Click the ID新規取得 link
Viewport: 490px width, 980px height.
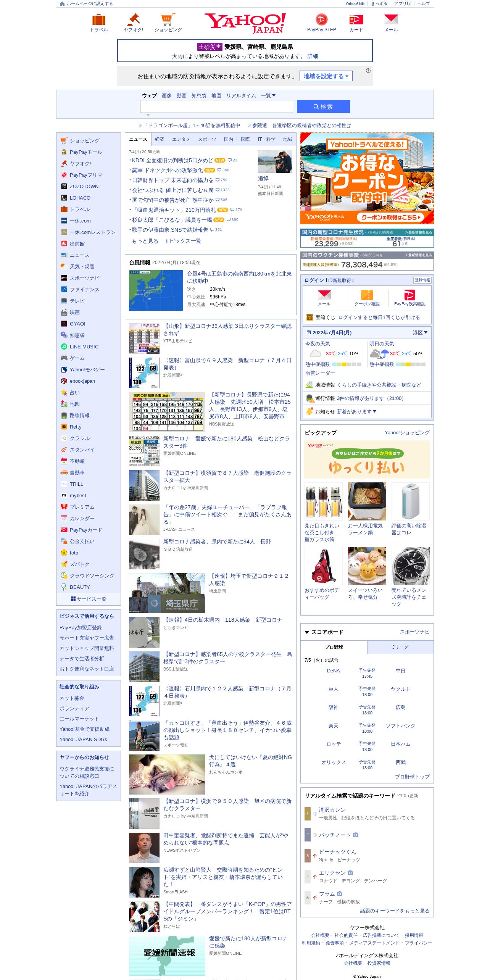(339, 280)
